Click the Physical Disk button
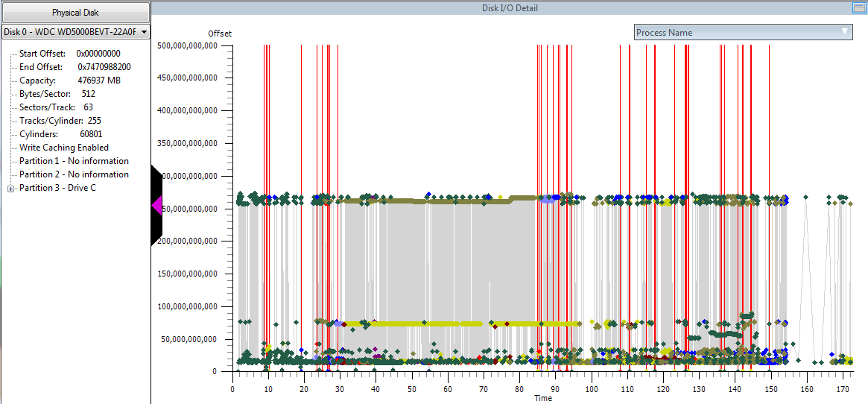Screen dimensions: 868x404 75,12
